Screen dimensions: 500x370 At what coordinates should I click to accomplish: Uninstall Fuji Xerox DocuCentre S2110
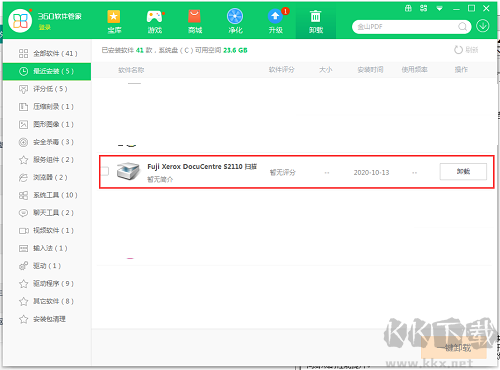tap(463, 171)
